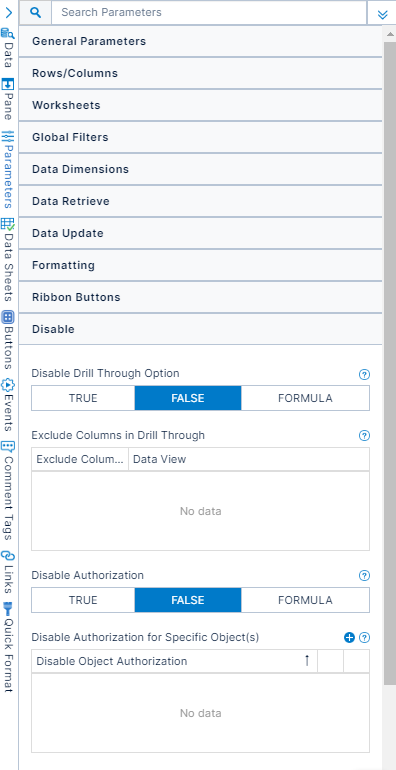Open the Buttons sidebar icon
The width and height of the screenshot is (396, 770).
coord(8,317)
